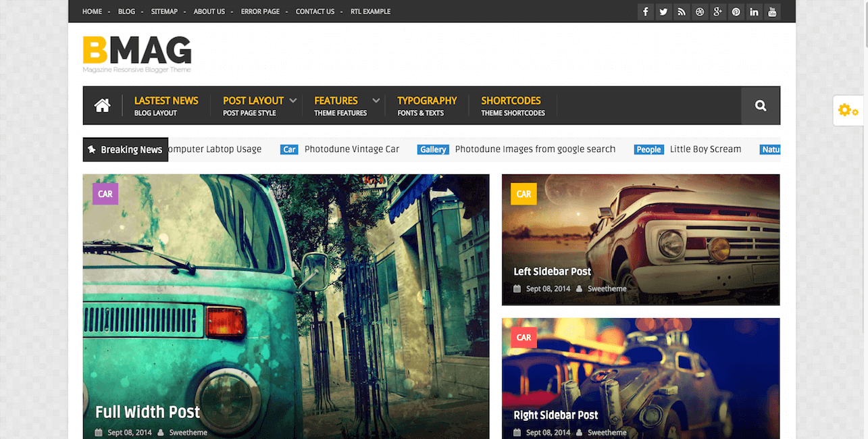868x439 pixels.
Task: Select Home in the top menu
Action: (92, 11)
